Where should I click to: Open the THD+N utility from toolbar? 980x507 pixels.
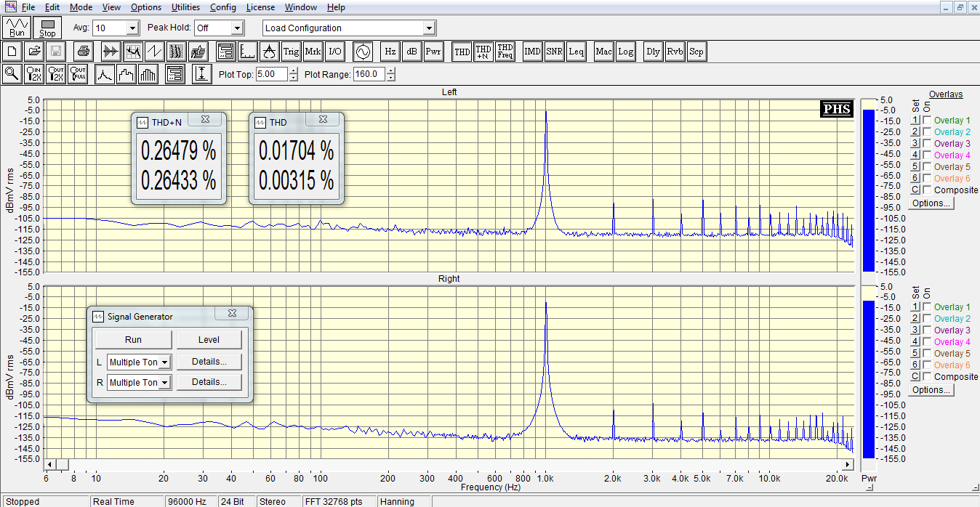pos(483,52)
